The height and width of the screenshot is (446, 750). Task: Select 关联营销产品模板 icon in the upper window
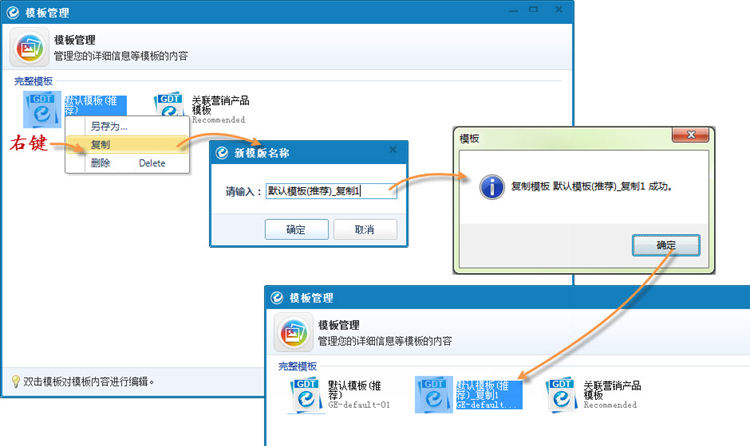[x=172, y=109]
